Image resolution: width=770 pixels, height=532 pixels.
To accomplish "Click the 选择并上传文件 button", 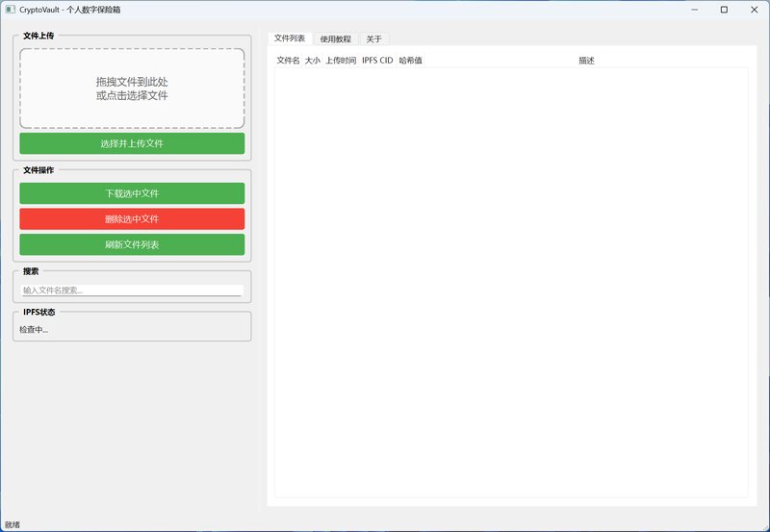I will click(x=132, y=143).
